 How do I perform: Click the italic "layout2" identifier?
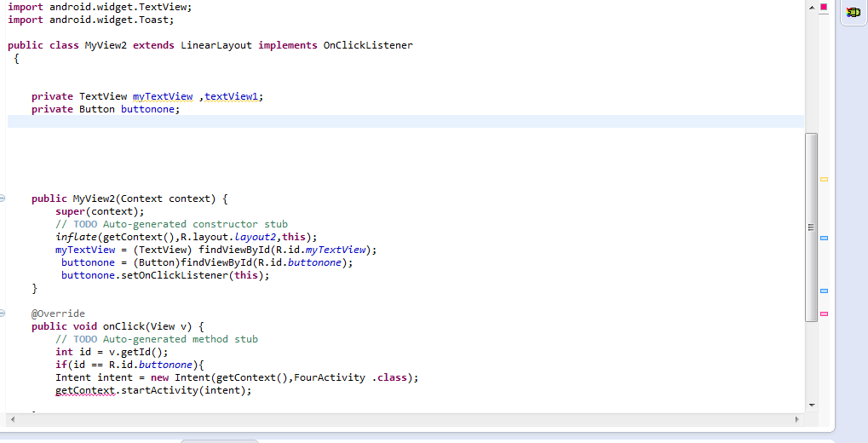256,237
